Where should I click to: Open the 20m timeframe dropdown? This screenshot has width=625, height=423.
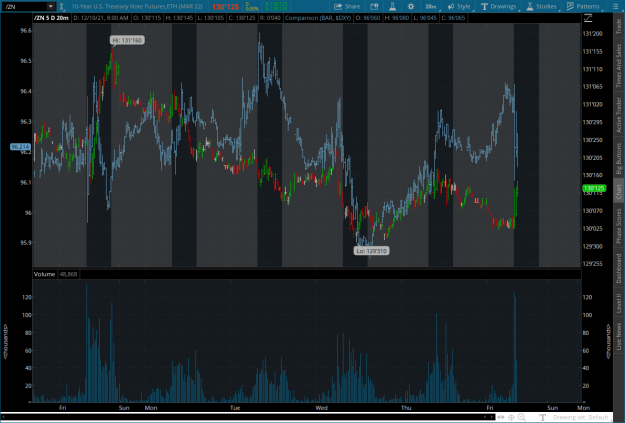431,6
